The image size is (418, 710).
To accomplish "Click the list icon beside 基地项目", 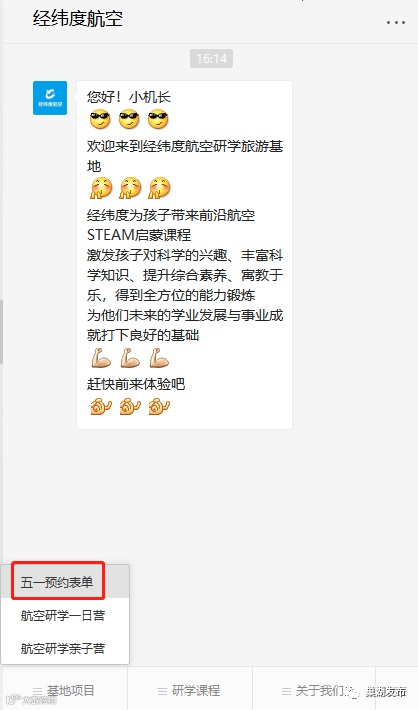I will [x=37, y=691].
